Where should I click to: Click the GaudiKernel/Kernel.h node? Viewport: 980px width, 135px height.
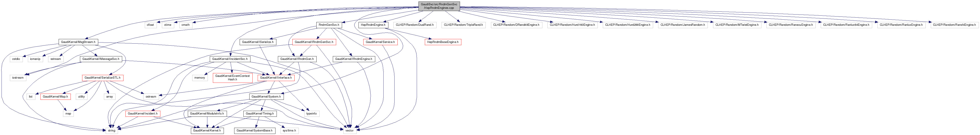(x=207, y=130)
